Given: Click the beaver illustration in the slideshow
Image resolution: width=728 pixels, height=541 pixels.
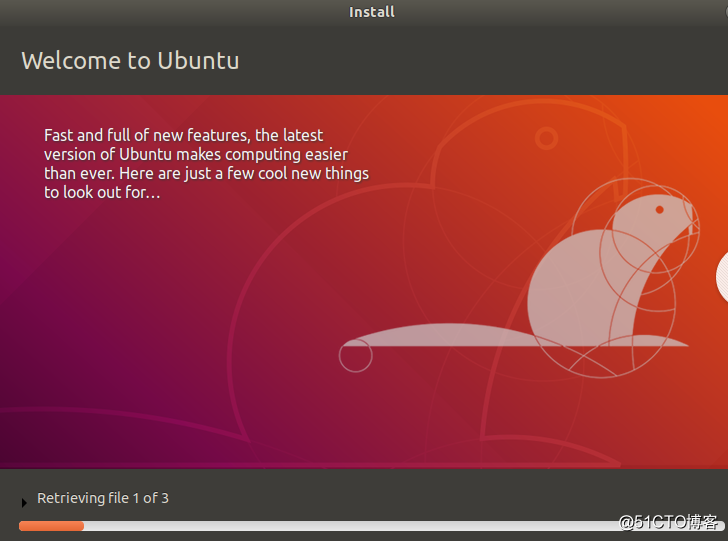Looking at the screenshot, I should click(519, 279).
